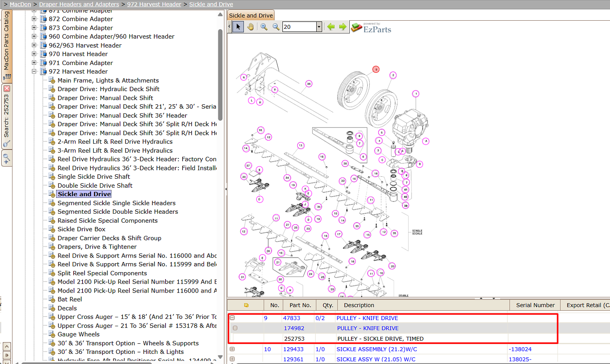Open a new search with the plus magnifier

[7, 158]
